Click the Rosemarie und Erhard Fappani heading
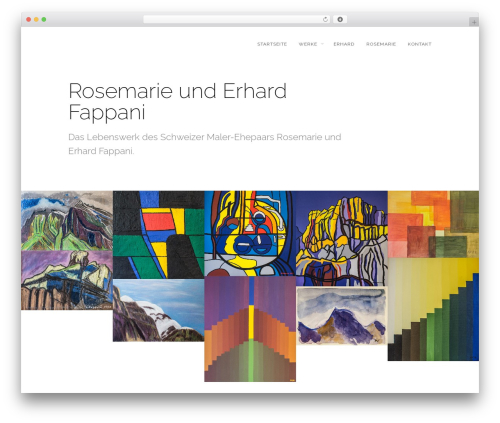The width and height of the screenshot is (500, 423). coord(177,101)
